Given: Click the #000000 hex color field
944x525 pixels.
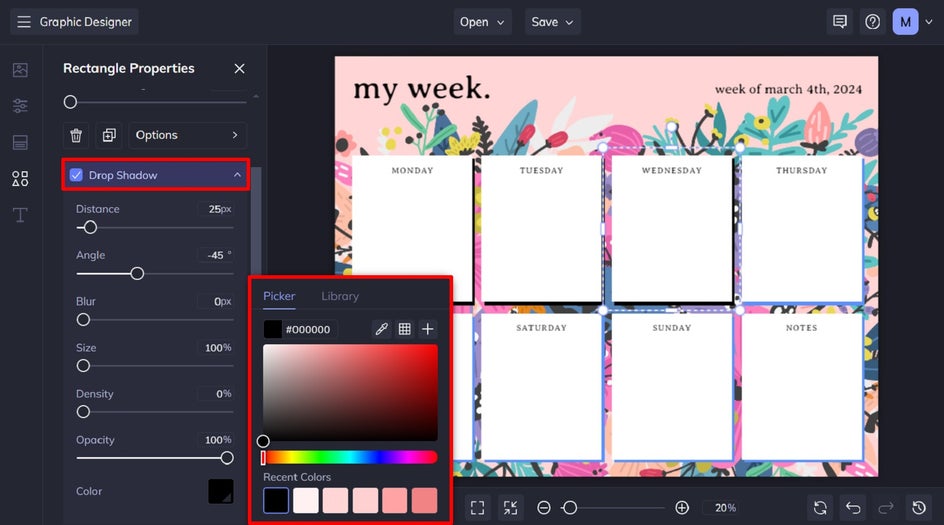Looking at the screenshot, I should (x=308, y=329).
